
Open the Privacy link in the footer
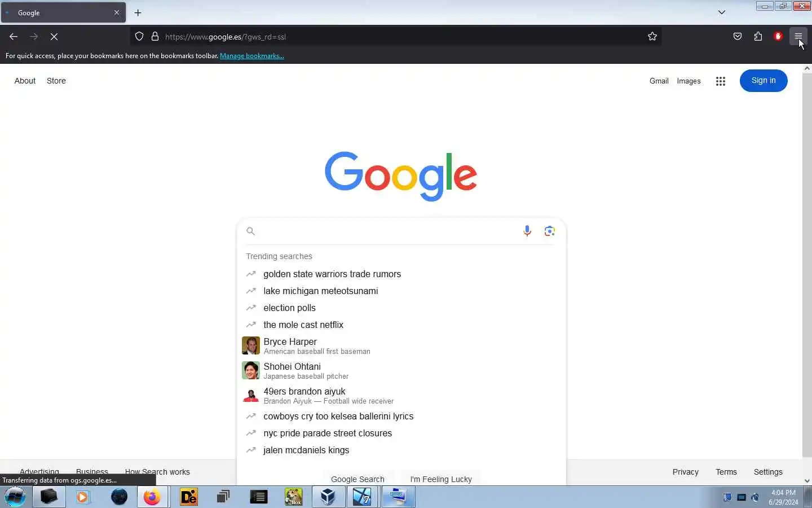pyautogui.click(x=685, y=472)
